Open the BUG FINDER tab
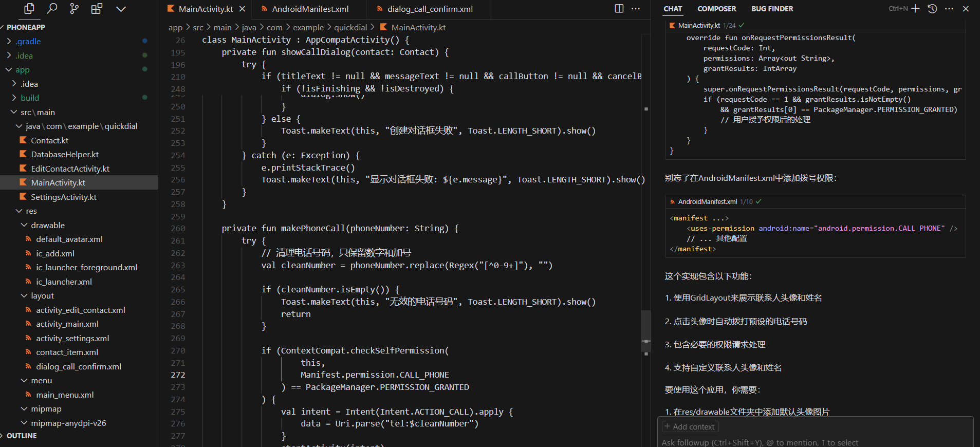The image size is (980, 447). tap(772, 9)
